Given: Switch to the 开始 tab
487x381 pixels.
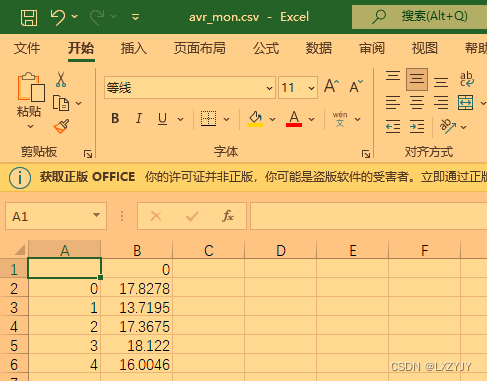Looking at the screenshot, I should [81, 48].
